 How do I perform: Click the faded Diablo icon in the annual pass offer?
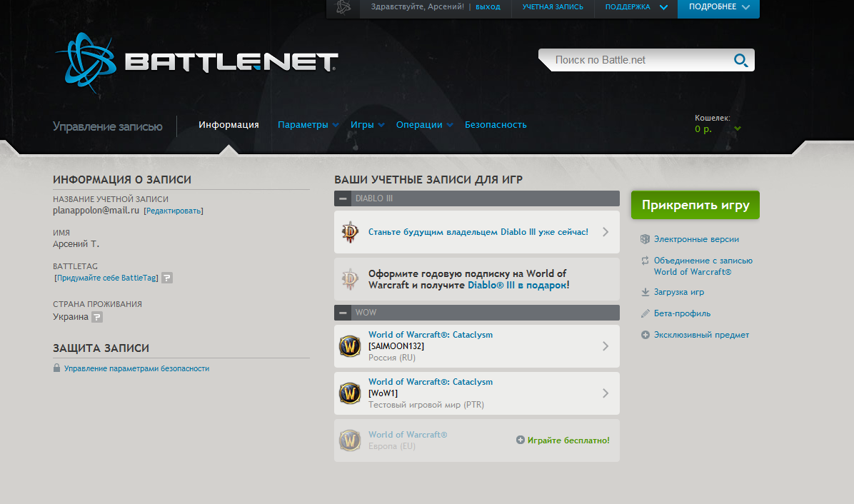point(350,279)
